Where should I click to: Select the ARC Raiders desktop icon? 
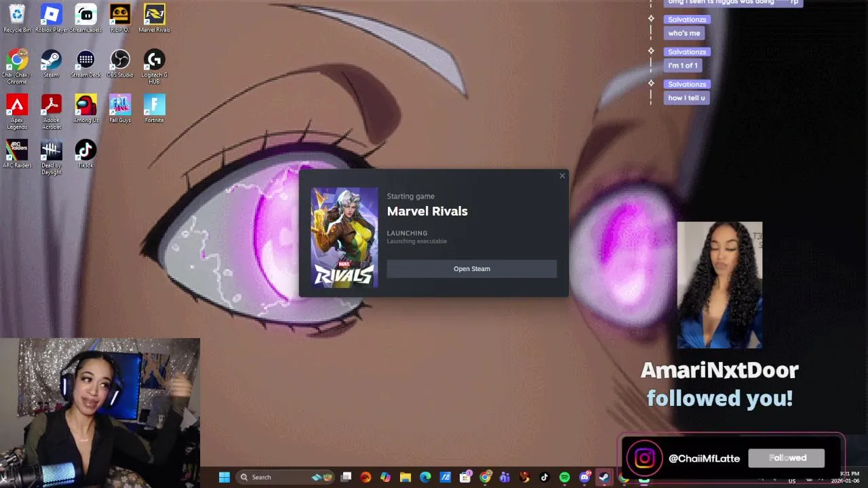(17, 154)
